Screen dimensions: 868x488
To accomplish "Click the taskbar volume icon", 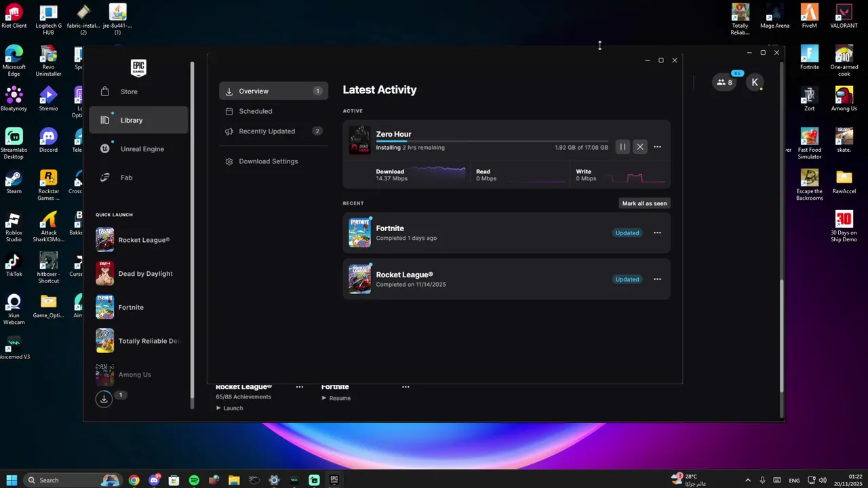I will [x=823, y=480].
